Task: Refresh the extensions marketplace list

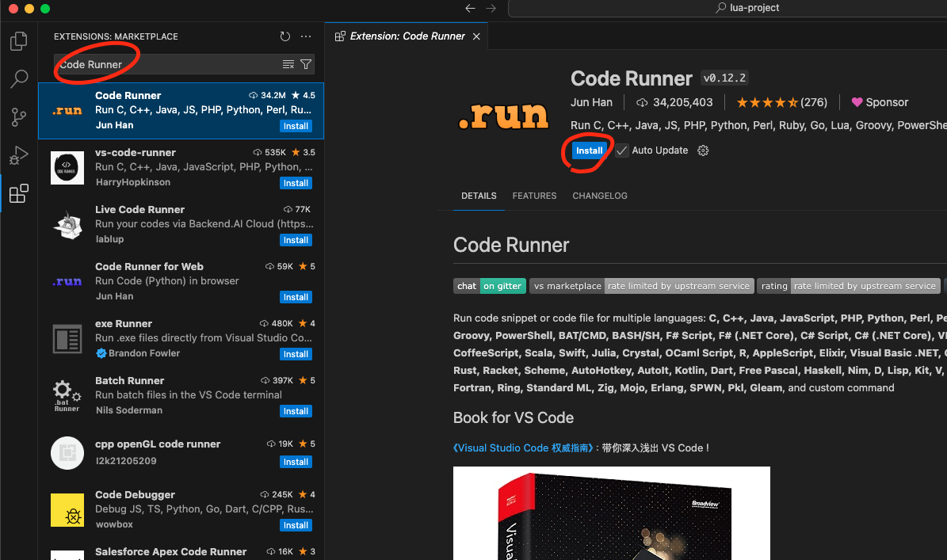Action: [x=285, y=36]
